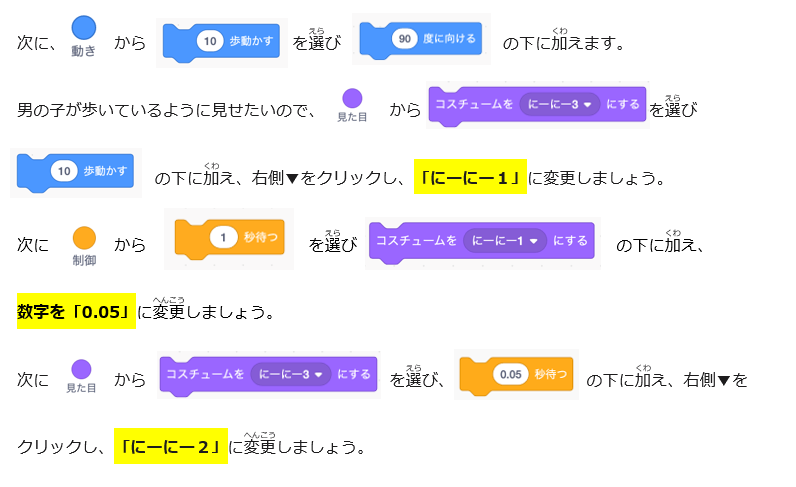Click the 10 value in the top-row 歩動かす block
Viewport: 796px width, 487px height.
209,41
